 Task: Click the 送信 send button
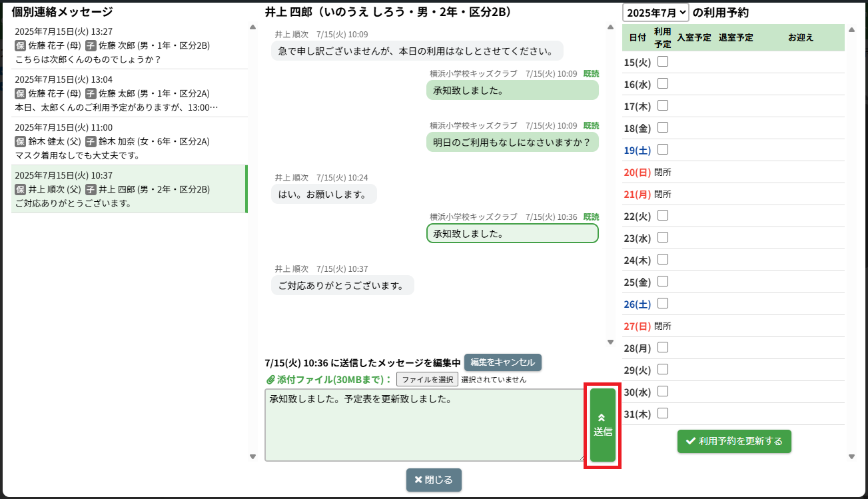[x=602, y=425]
